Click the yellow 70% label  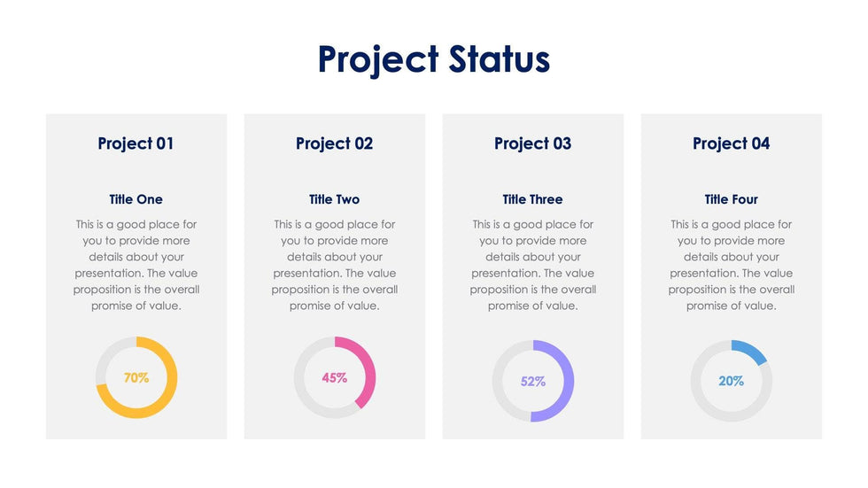click(136, 378)
